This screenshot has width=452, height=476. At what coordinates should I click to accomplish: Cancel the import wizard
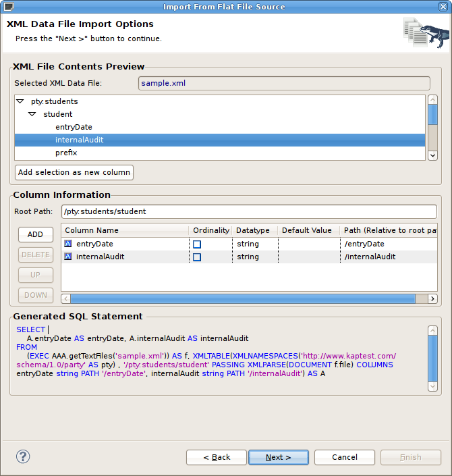(x=344, y=457)
